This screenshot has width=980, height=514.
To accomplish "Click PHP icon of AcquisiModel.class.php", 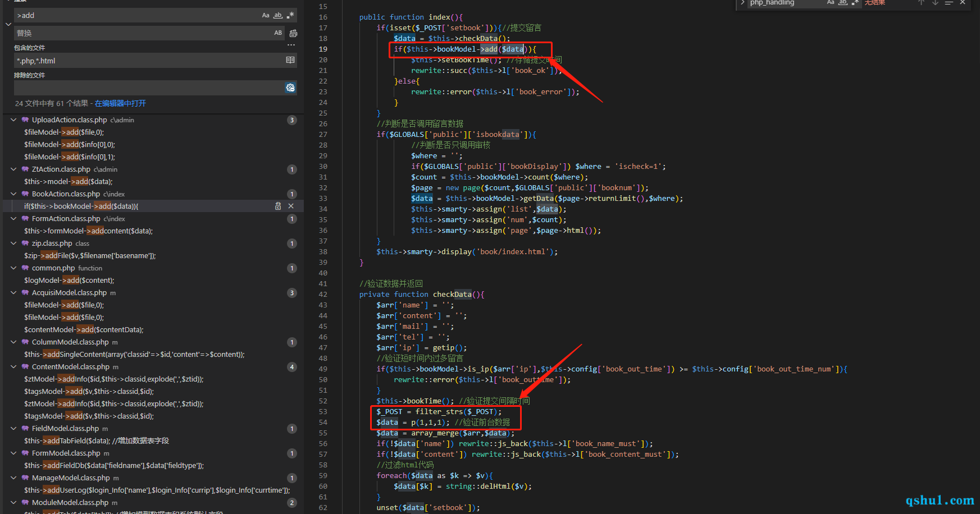I will click(25, 293).
